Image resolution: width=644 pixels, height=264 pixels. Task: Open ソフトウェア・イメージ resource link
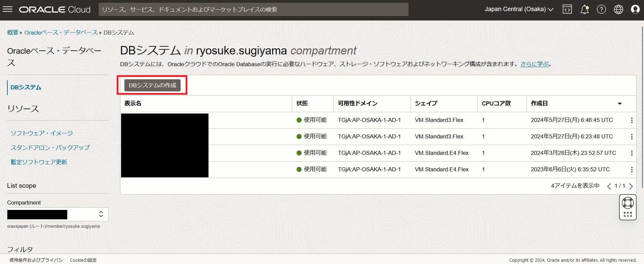point(42,133)
